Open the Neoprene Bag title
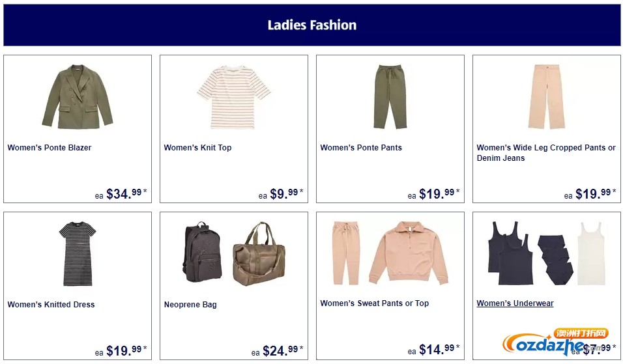 (x=190, y=305)
